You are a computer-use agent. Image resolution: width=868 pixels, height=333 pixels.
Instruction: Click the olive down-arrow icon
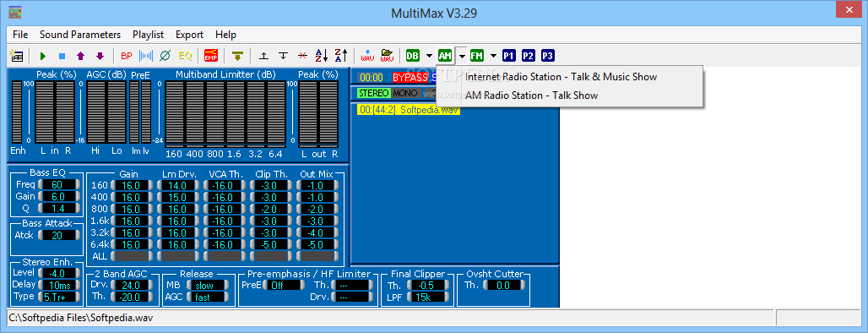237,56
